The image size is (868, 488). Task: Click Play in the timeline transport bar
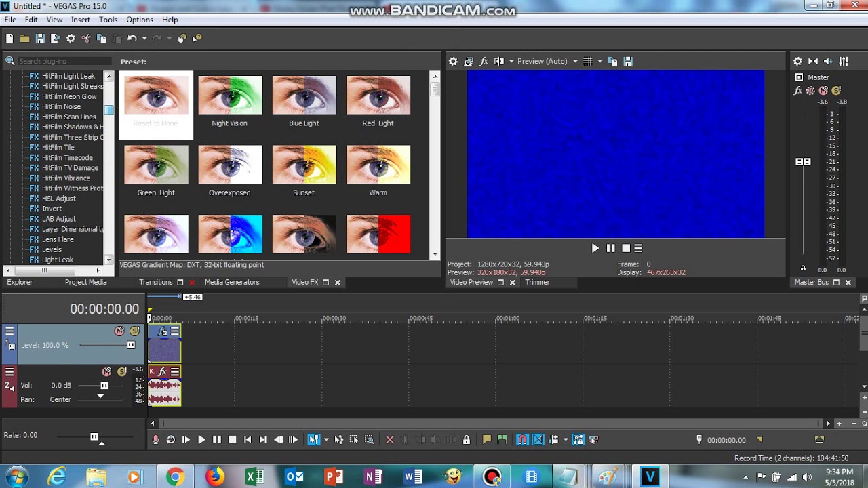pos(201,440)
